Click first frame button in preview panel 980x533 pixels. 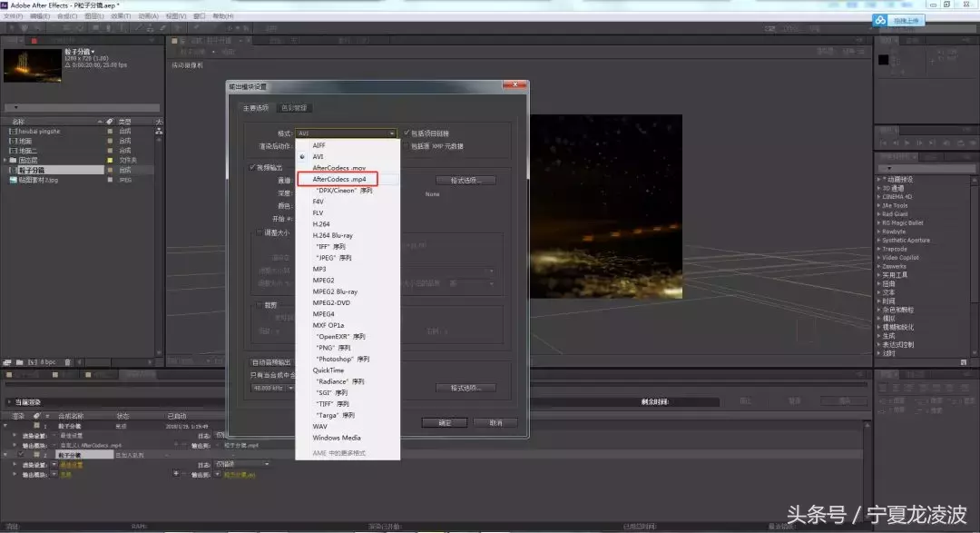click(884, 143)
